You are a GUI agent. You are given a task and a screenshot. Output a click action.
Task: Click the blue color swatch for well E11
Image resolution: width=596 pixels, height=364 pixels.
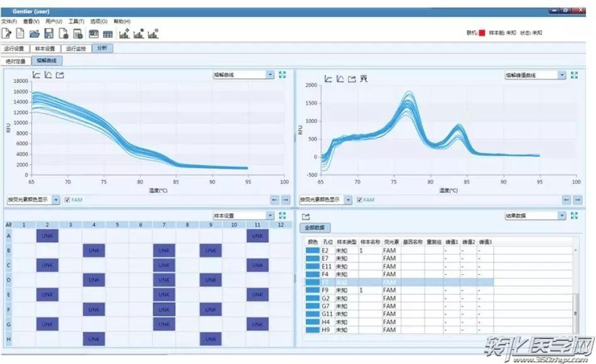point(312,266)
